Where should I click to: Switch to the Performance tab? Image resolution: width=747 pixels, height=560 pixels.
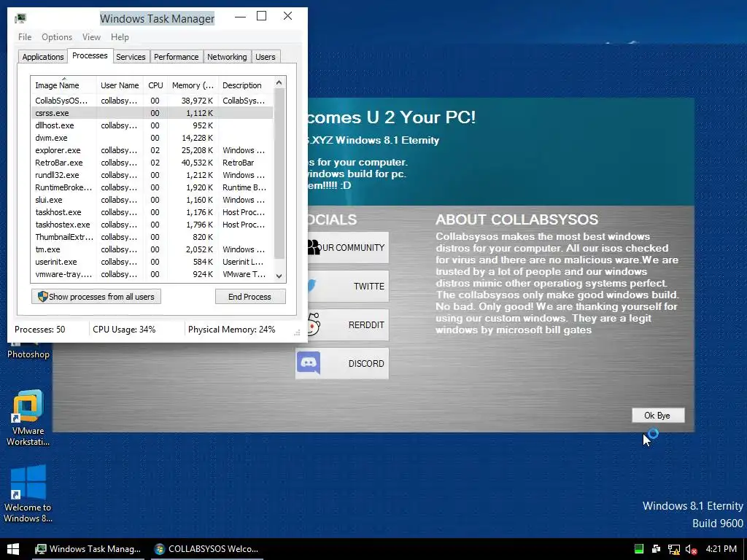pyautogui.click(x=177, y=57)
